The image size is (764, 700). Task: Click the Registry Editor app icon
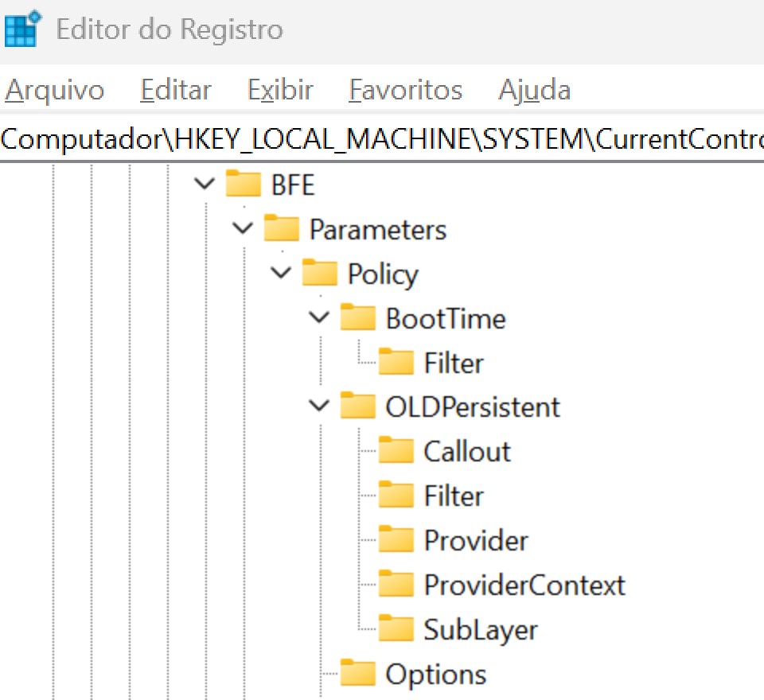click(x=22, y=29)
